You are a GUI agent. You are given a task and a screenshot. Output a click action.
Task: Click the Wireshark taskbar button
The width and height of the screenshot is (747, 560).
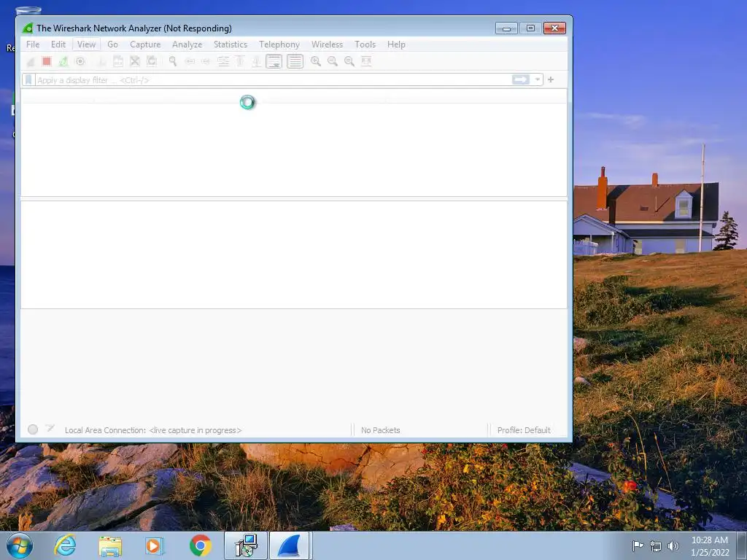click(290, 545)
